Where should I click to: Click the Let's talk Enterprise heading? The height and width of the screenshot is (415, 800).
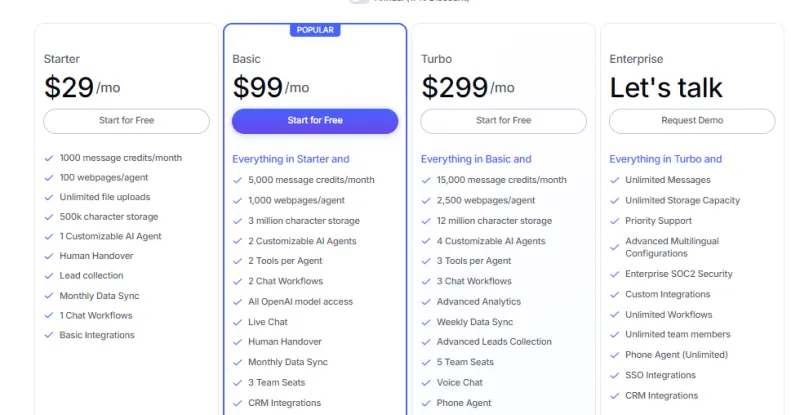666,88
